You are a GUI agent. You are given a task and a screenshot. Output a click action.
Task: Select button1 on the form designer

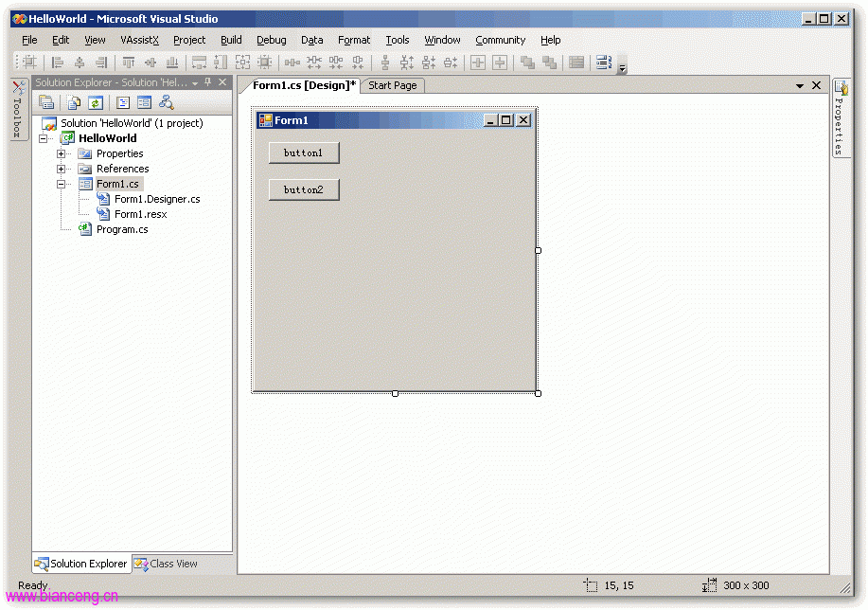pyautogui.click(x=304, y=152)
